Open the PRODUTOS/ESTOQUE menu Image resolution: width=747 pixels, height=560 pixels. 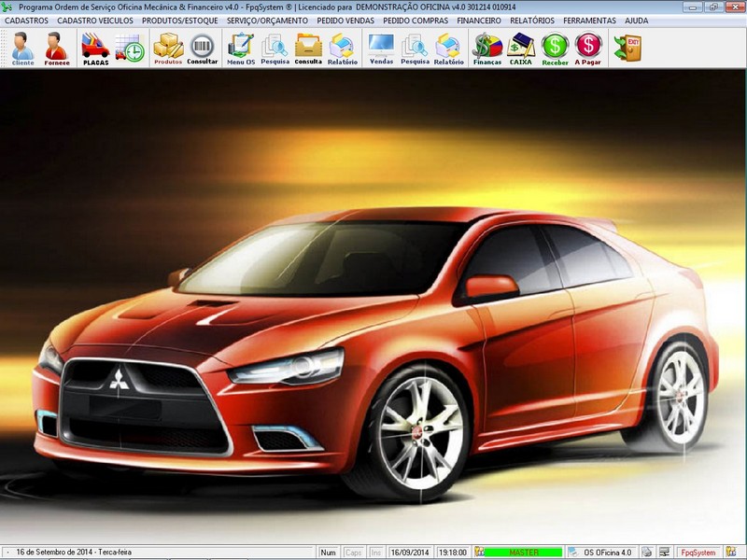(x=180, y=21)
